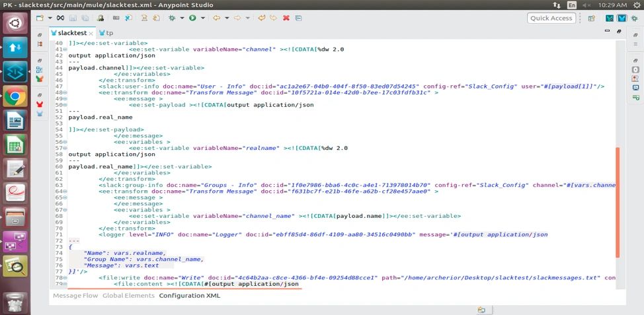
Task: Click the Save All toolbar icon
Action: (85, 18)
